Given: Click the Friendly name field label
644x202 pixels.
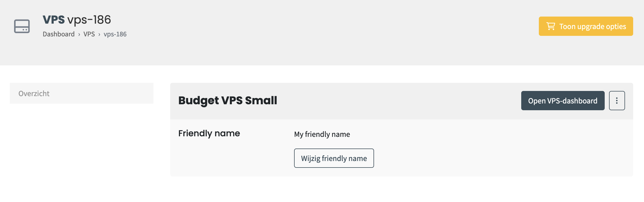Looking at the screenshot, I should tap(209, 133).
